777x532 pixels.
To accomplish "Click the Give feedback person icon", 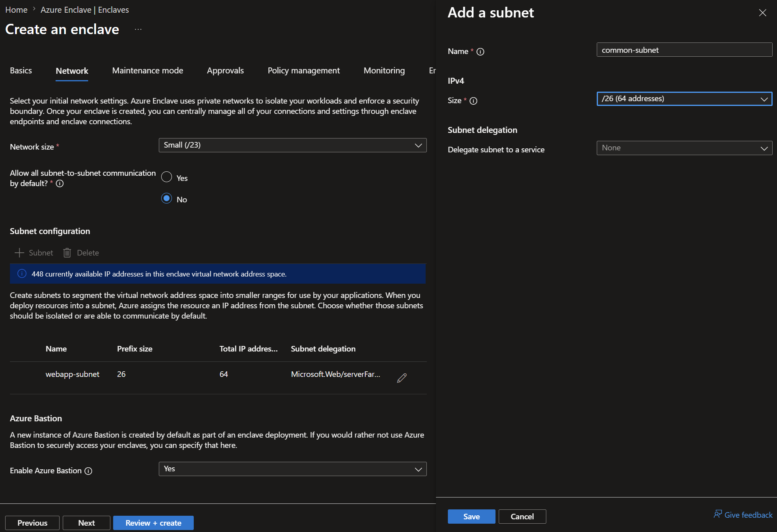I will tap(717, 514).
